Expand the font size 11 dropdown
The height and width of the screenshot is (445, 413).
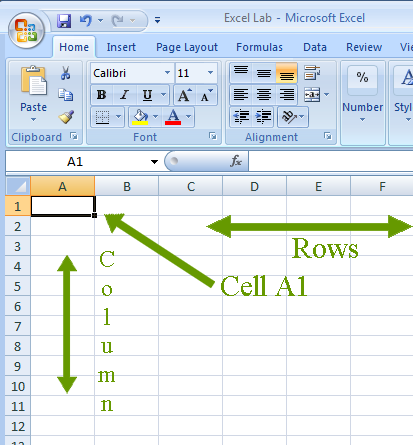pos(210,73)
